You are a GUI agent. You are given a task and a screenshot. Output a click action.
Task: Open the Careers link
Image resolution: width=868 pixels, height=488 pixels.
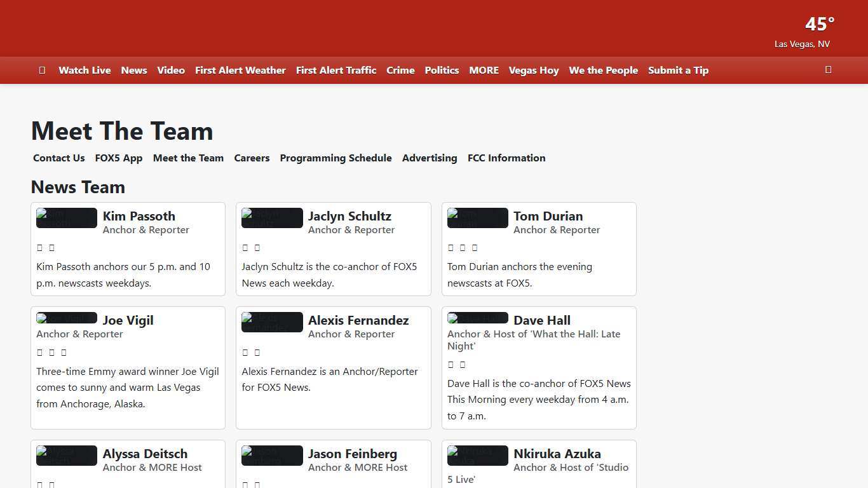click(252, 158)
